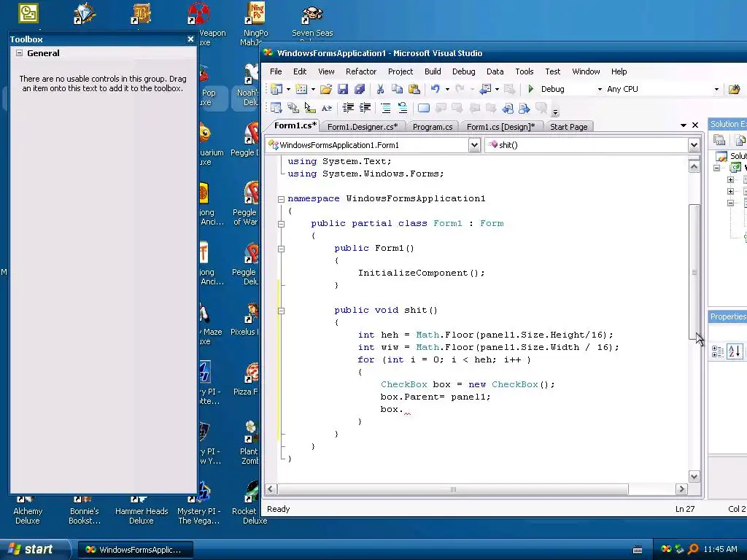Close the current document tab with X

click(695, 125)
